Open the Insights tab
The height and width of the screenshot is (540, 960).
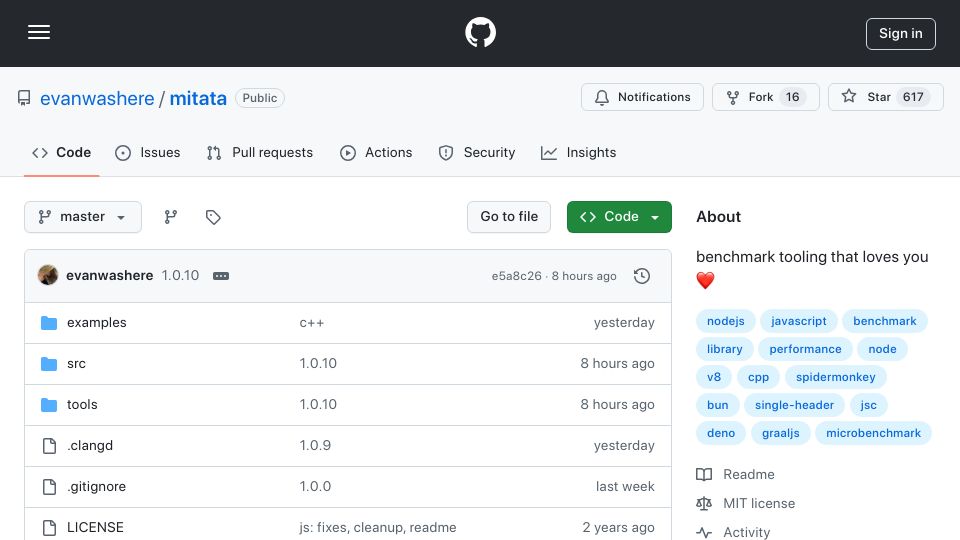[x=578, y=152]
